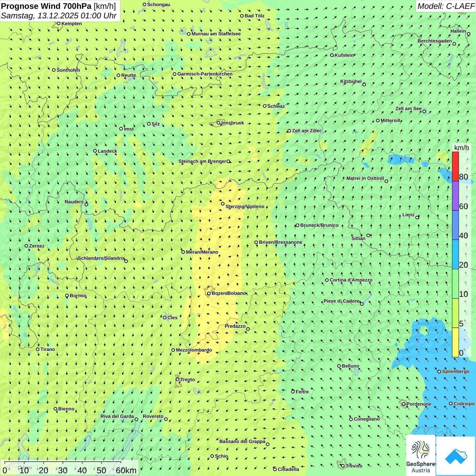
Task: Click the Feltre location marker
Action: click(293, 392)
